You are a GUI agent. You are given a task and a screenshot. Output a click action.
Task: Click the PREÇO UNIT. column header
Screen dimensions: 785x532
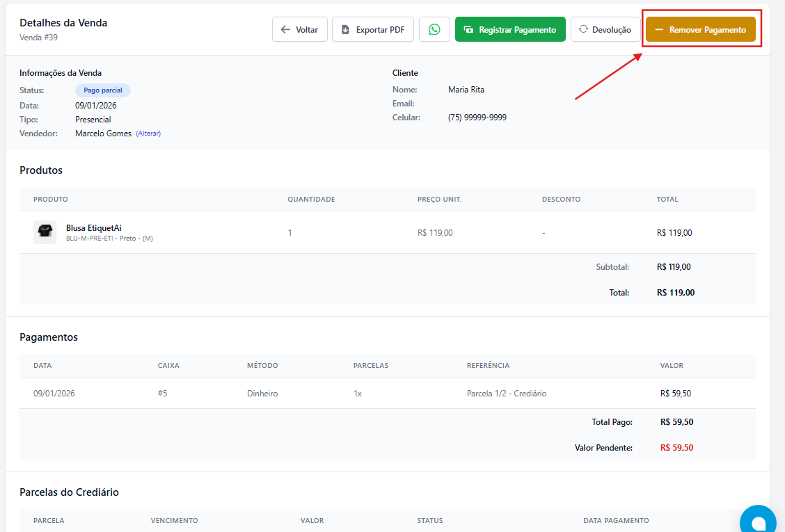click(x=439, y=200)
